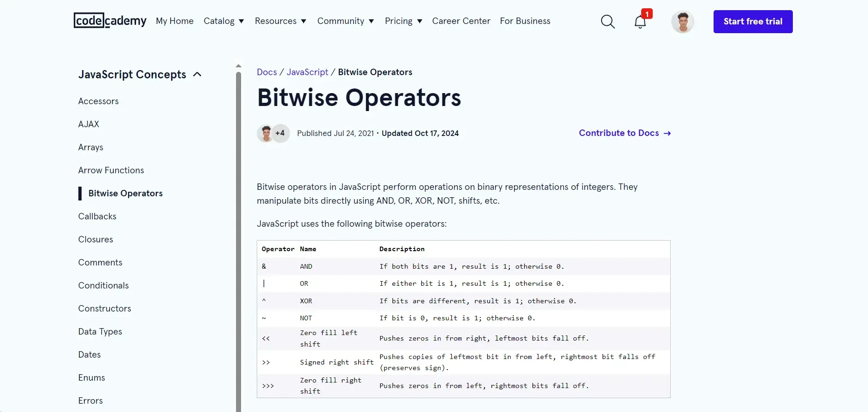Image resolution: width=868 pixels, height=412 pixels.
Task: Click the sidebar scrollbar up arrow
Action: coord(238,66)
